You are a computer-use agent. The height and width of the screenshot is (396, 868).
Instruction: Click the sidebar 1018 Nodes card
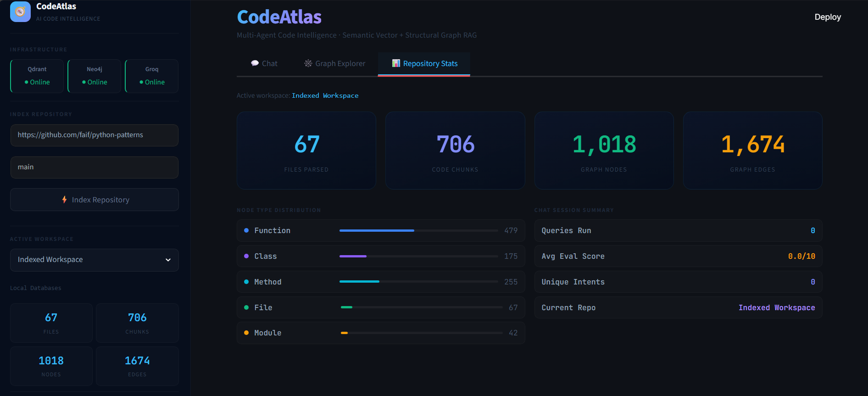[x=51, y=366]
